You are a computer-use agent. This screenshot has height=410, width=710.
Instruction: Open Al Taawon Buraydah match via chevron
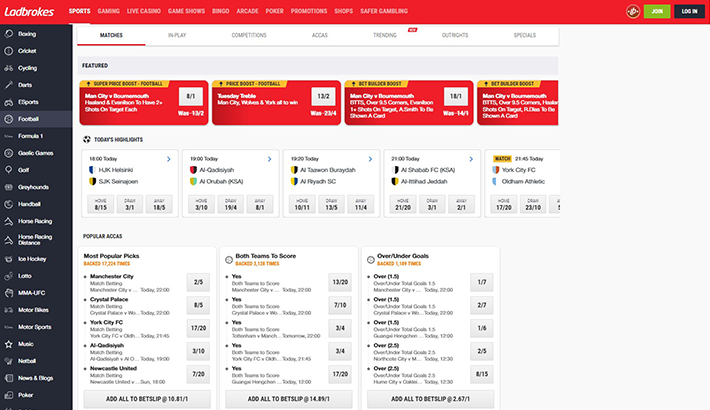370,159
